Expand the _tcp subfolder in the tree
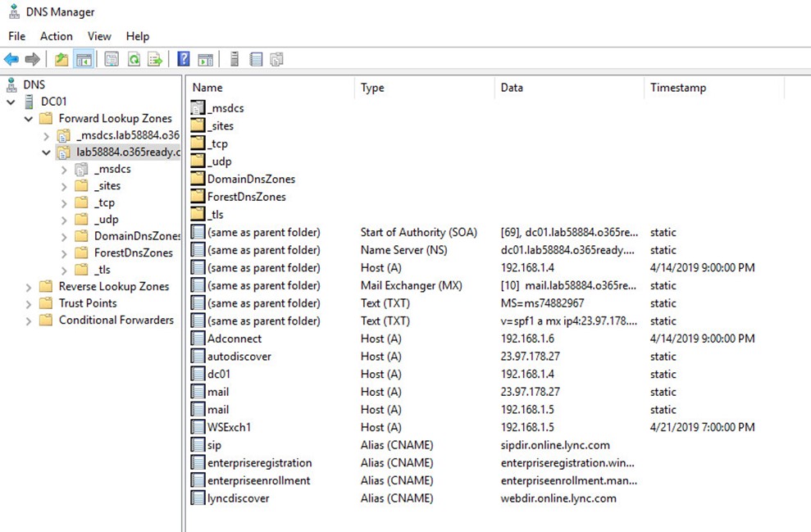The image size is (811, 532). tap(64, 203)
